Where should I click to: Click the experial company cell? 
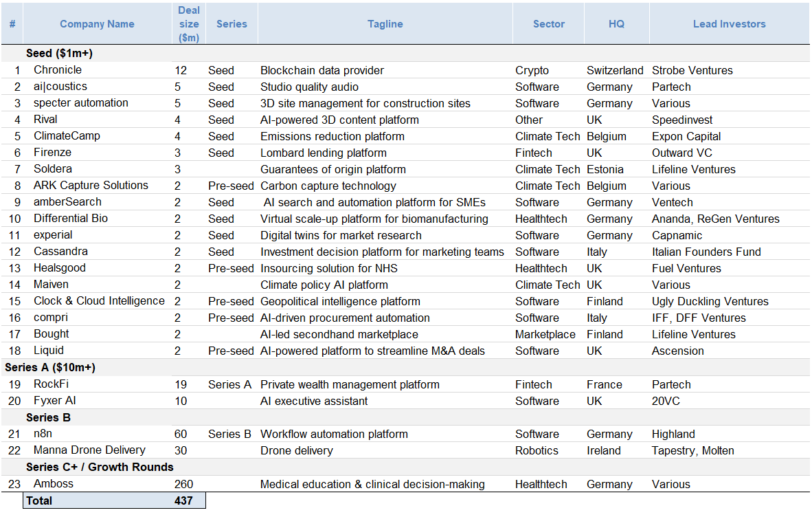(x=53, y=235)
